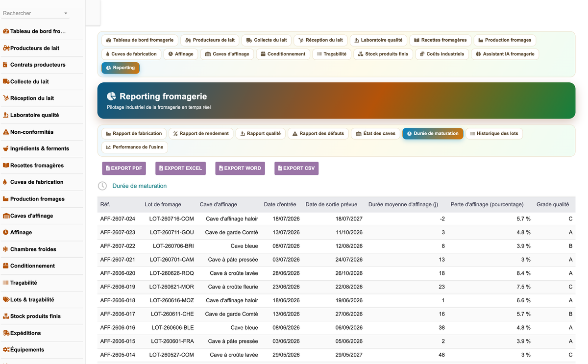Click the Réf. column header
The width and height of the screenshot is (588, 364).
click(105, 205)
